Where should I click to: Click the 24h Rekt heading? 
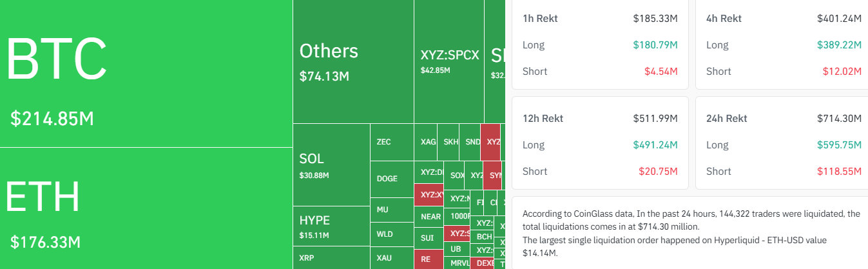(727, 118)
